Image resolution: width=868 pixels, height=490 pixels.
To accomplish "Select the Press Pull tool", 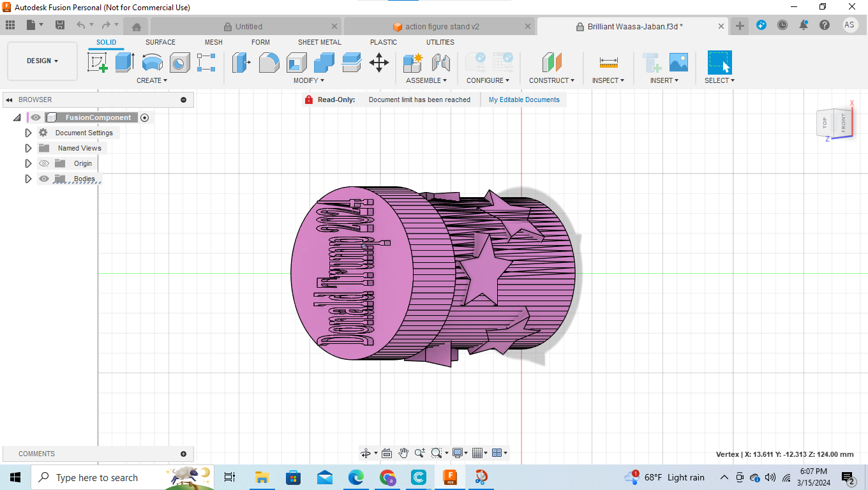I will 241,62.
